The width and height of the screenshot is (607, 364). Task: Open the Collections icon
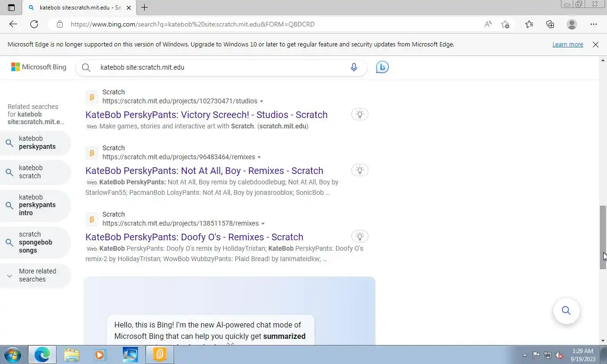(x=550, y=24)
